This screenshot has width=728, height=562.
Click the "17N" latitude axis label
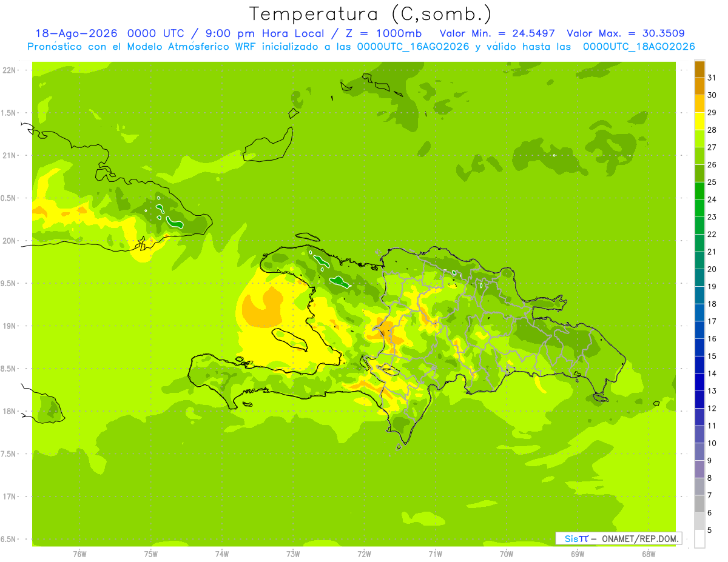click(10, 497)
